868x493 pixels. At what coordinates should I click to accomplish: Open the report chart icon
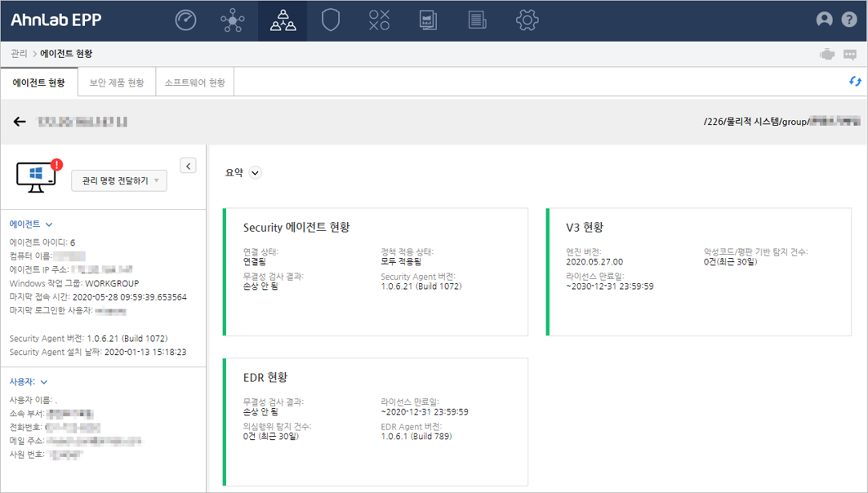428,20
